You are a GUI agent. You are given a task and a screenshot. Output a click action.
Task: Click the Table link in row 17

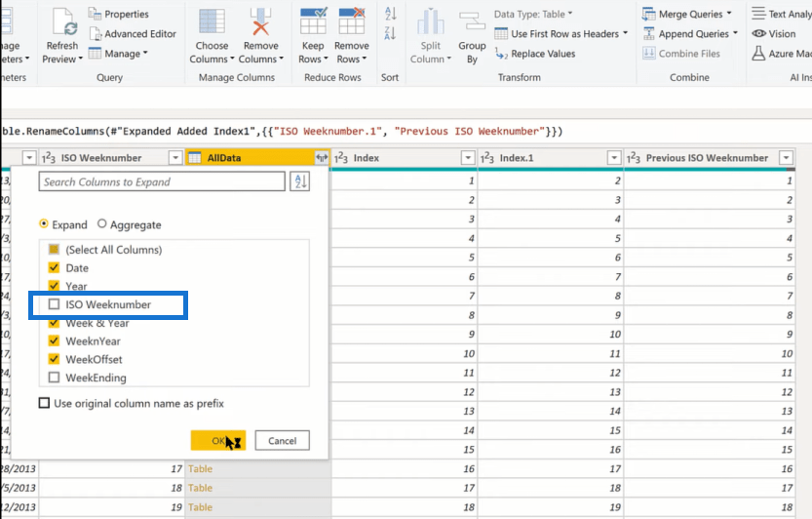[200, 468]
